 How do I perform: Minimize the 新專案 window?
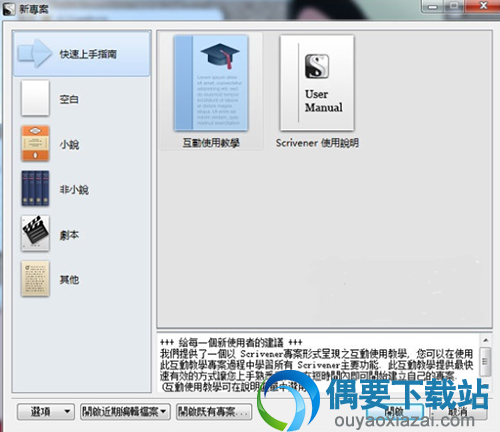432,6
